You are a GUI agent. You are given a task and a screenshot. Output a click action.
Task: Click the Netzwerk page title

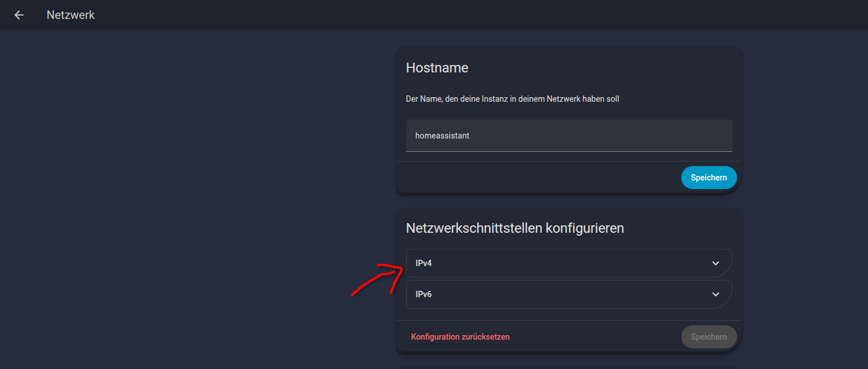pyautogui.click(x=71, y=15)
